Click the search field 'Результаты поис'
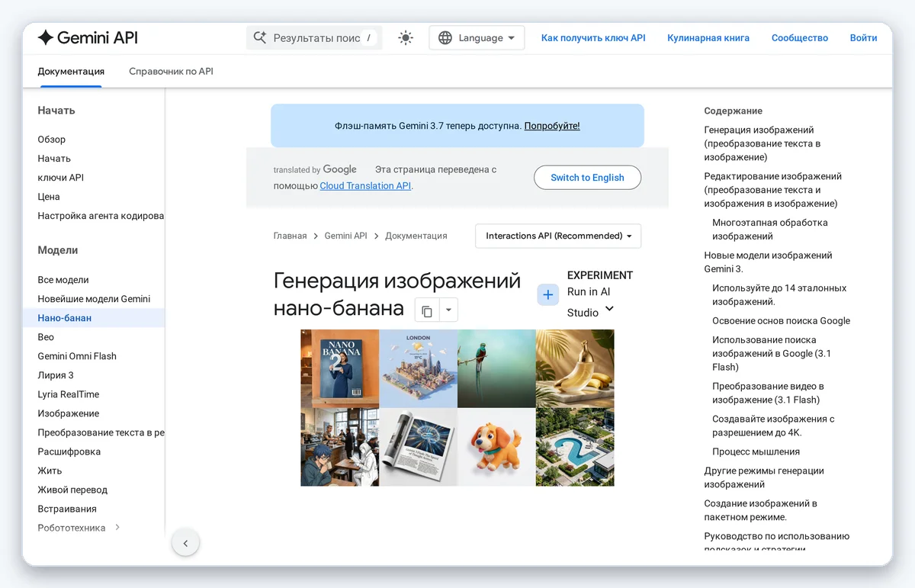This screenshot has height=588, width=915. (x=314, y=37)
